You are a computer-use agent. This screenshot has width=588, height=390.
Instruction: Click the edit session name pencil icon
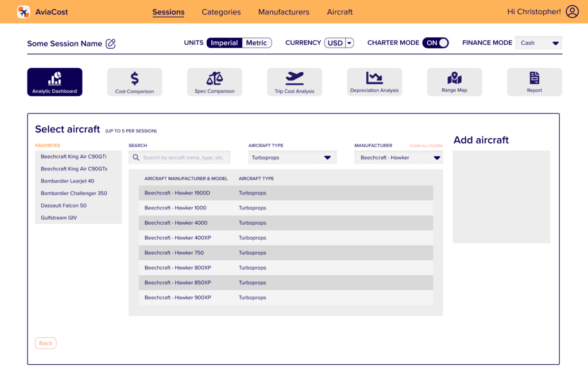111,44
